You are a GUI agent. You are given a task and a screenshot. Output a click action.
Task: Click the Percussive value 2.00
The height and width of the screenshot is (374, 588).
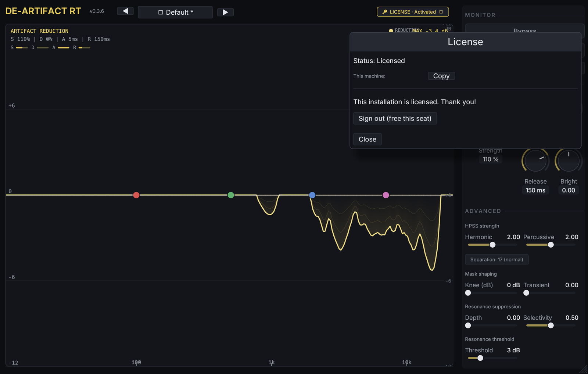572,237
